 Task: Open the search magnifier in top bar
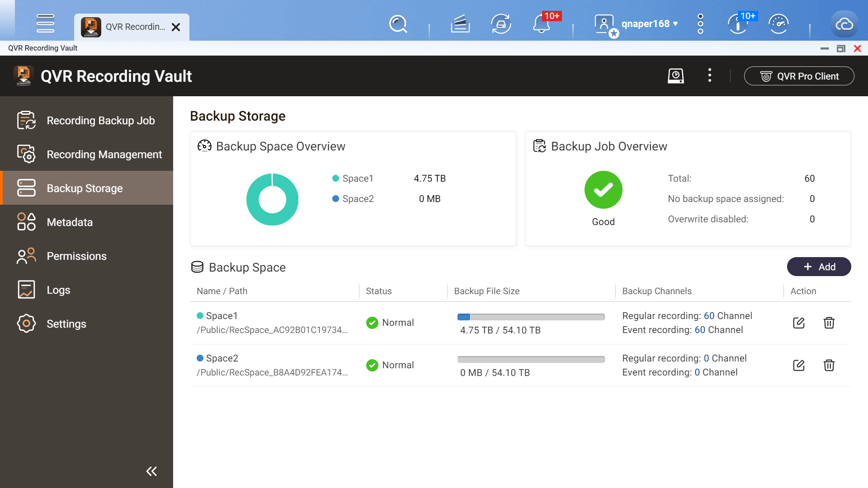[x=398, y=24]
